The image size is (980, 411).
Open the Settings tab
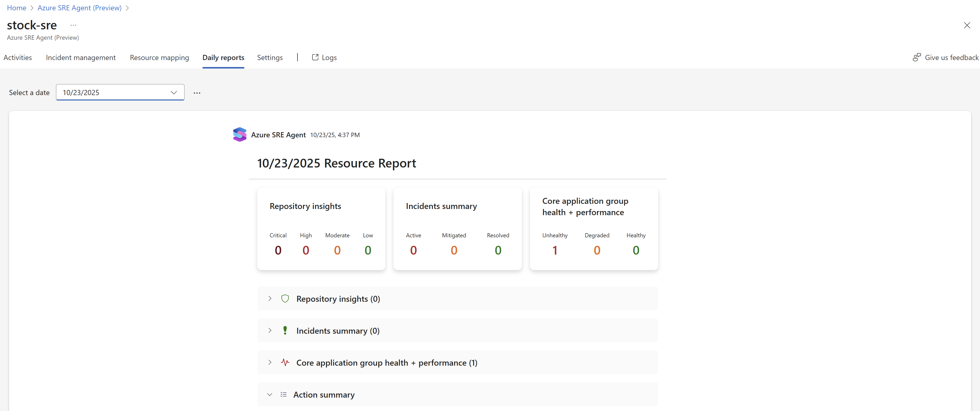click(270, 57)
